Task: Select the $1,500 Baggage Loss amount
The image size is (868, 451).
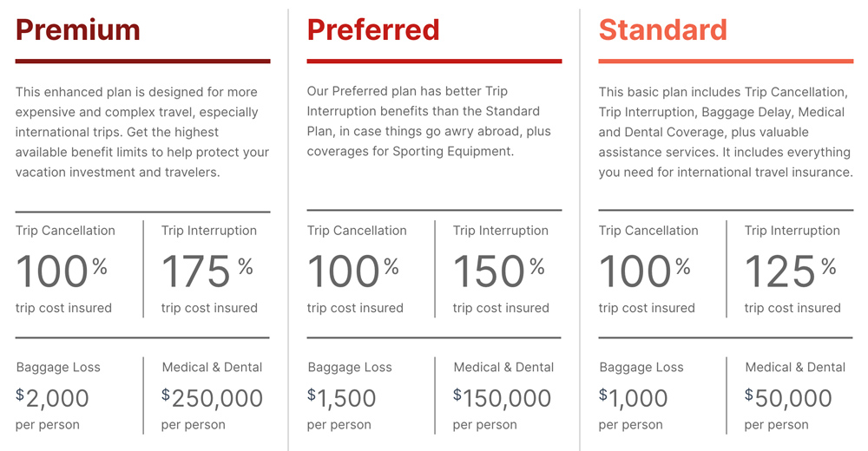Action: pos(342,398)
